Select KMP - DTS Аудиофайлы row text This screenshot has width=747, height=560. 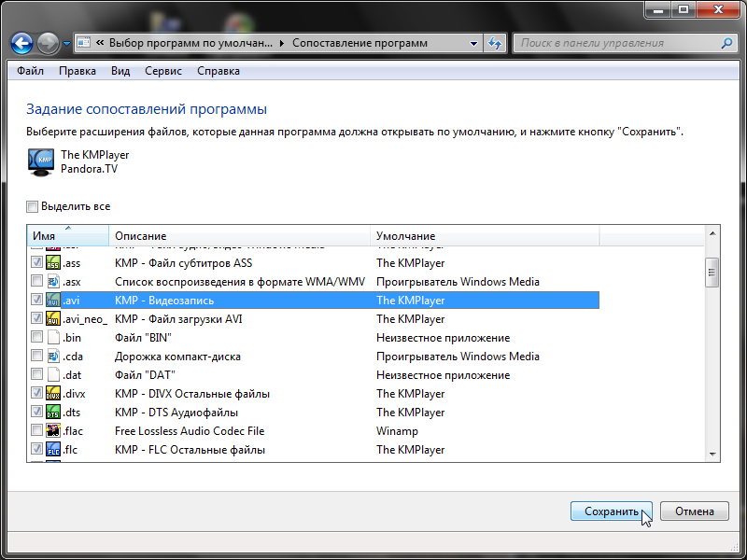176,412
